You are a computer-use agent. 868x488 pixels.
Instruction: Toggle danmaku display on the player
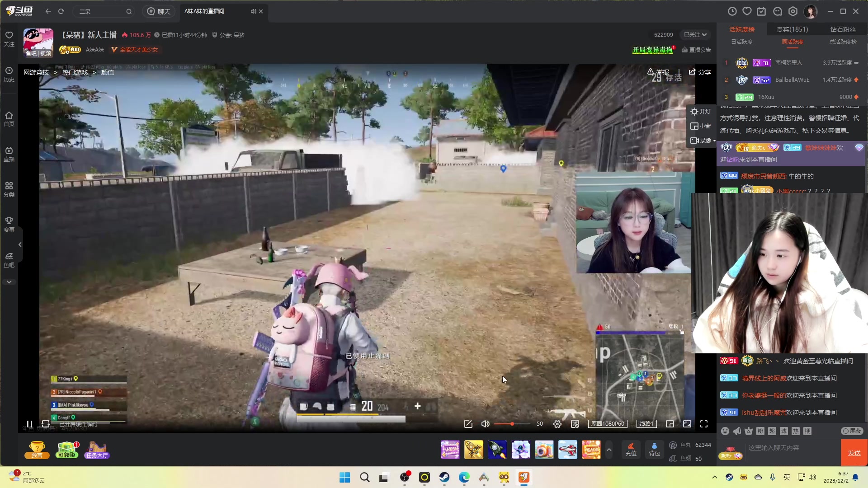(575, 424)
